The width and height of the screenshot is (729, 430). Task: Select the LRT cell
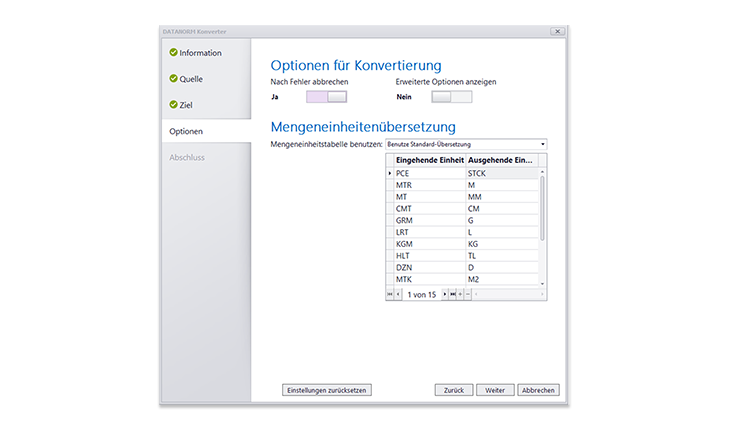point(430,232)
